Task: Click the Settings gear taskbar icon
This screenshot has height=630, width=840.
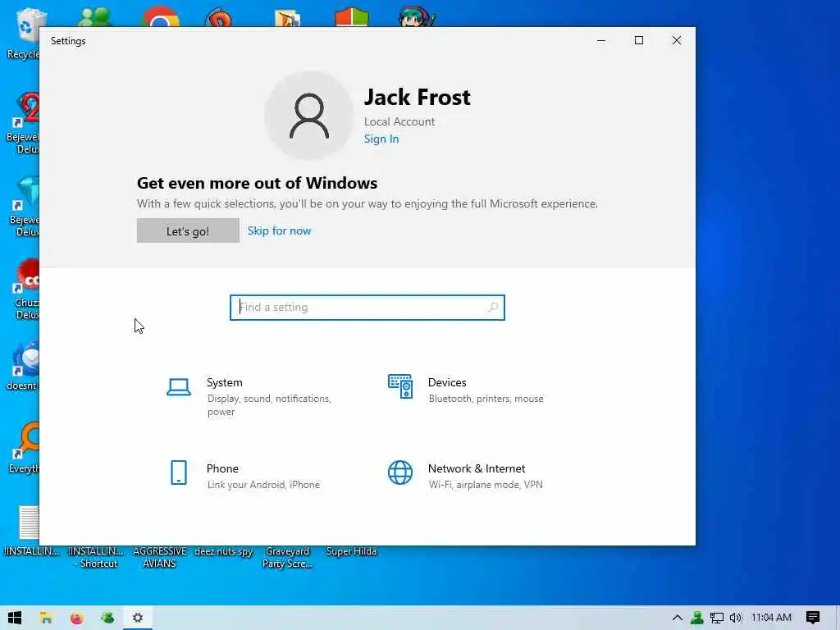Action: click(x=138, y=618)
